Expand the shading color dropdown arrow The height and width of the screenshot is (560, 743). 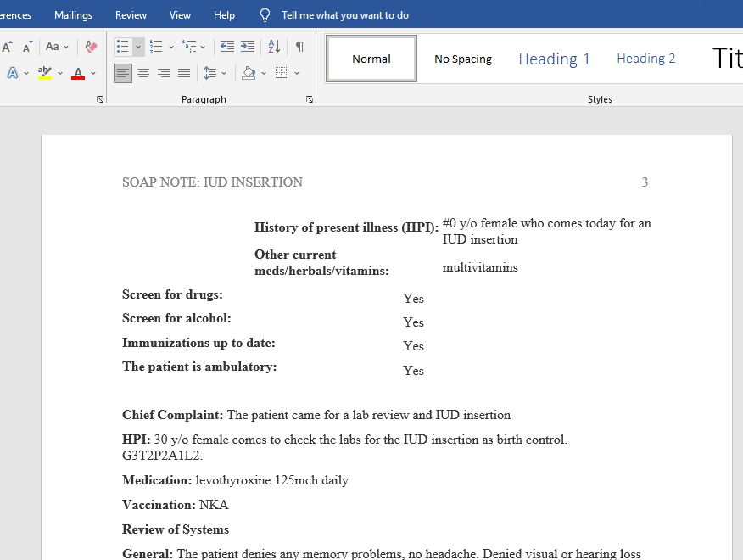pyautogui.click(x=264, y=73)
